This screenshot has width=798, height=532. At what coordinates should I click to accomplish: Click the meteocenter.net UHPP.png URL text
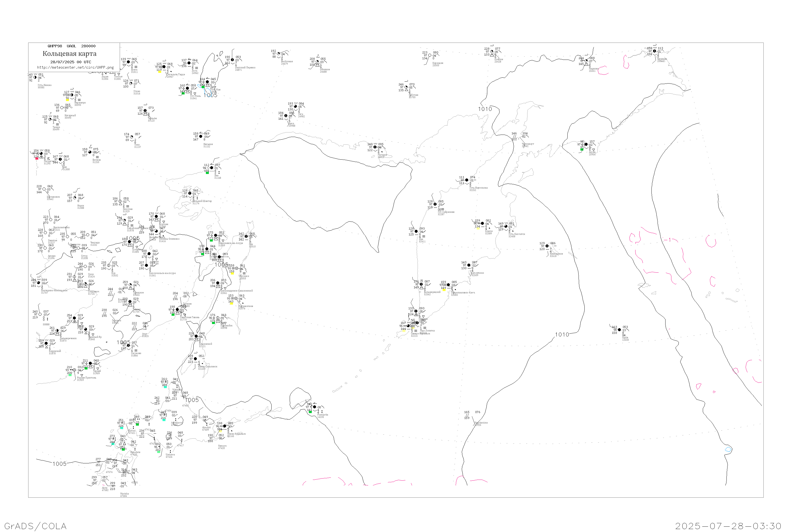tap(75, 67)
